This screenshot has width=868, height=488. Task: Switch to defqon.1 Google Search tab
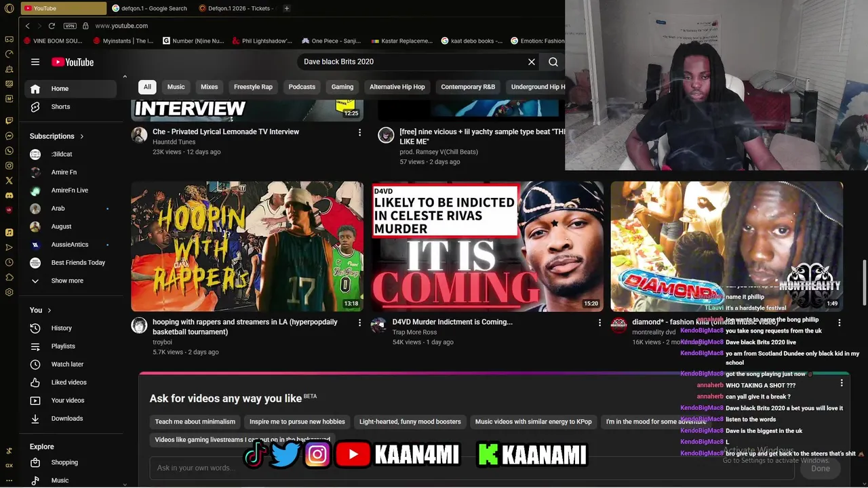pyautogui.click(x=150, y=8)
